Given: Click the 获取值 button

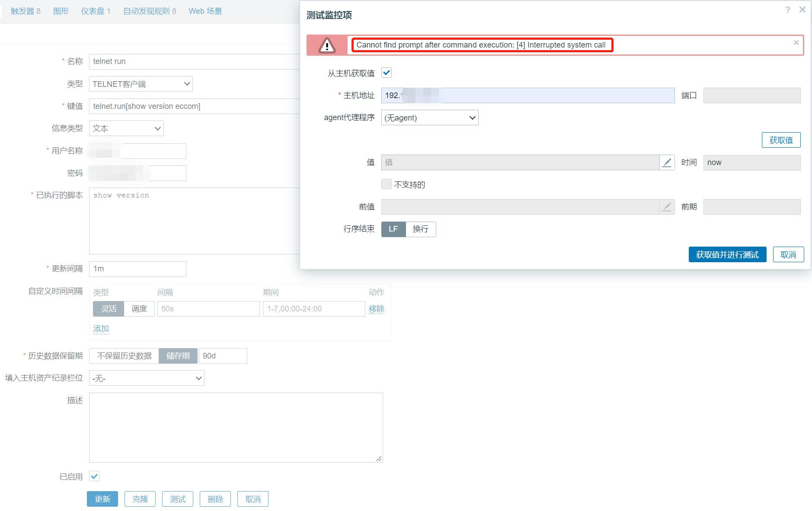Looking at the screenshot, I should 781,140.
